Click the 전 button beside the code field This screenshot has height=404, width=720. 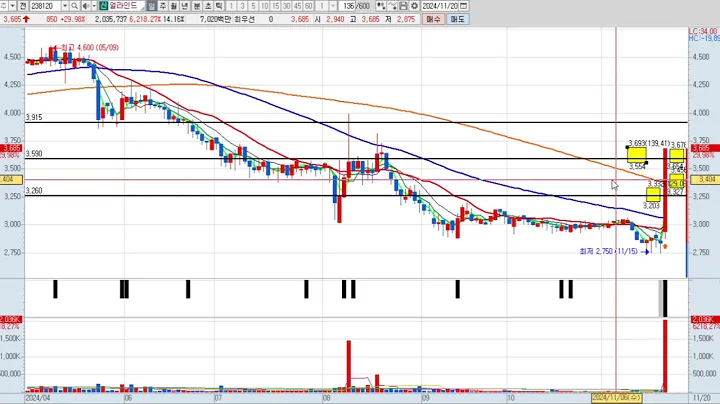click(22, 6)
